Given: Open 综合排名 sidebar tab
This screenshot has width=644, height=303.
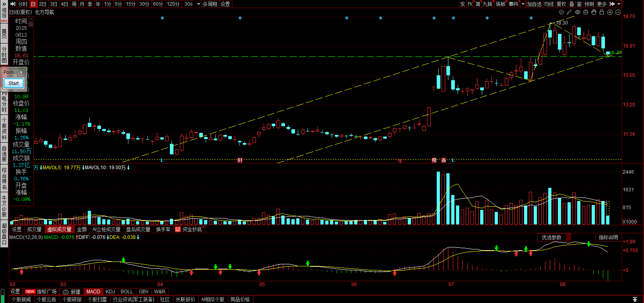Looking at the screenshot, I should click(x=4, y=178).
